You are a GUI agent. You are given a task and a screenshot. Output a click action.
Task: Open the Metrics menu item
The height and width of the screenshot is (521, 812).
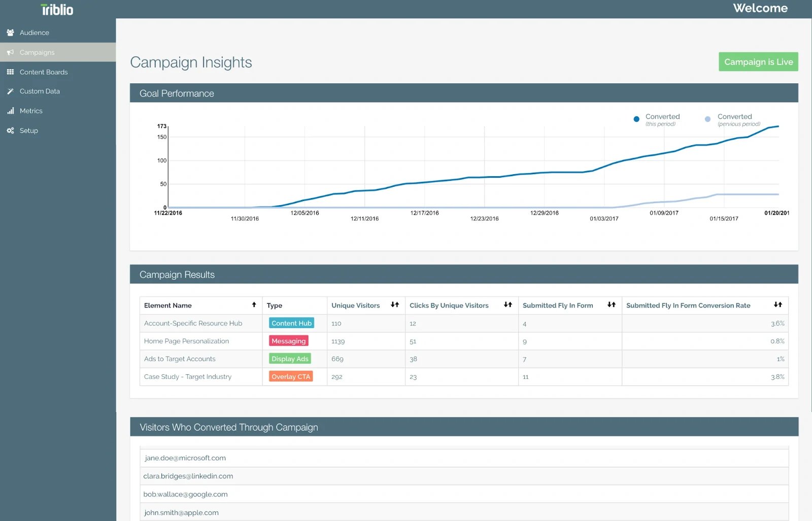(x=58, y=111)
